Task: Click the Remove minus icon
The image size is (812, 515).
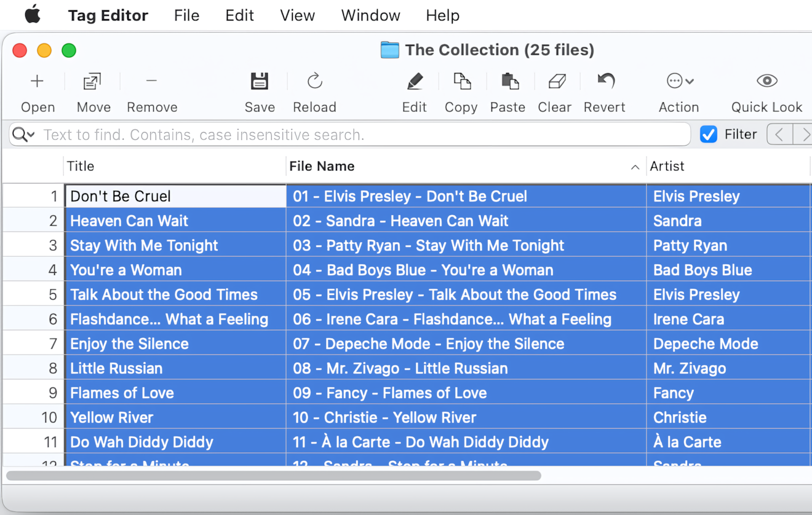Action: pos(151,81)
